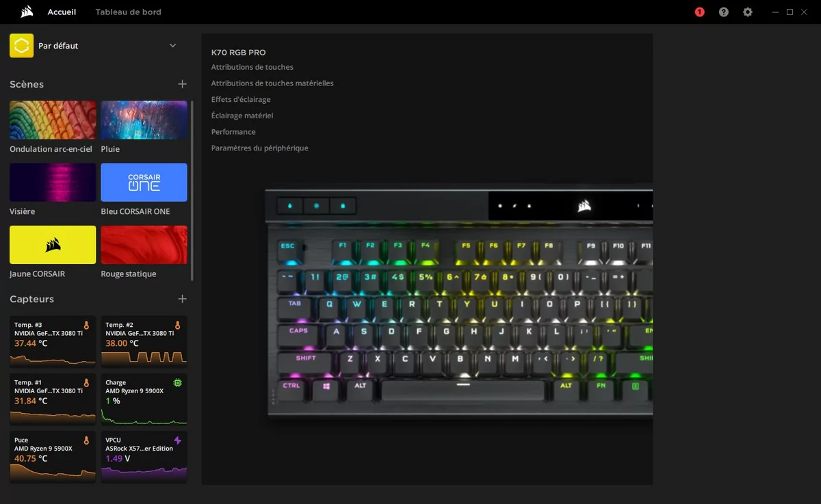Add a new scene with plus icon
Viewport: 821px width, 504px height.
[182, 84]
